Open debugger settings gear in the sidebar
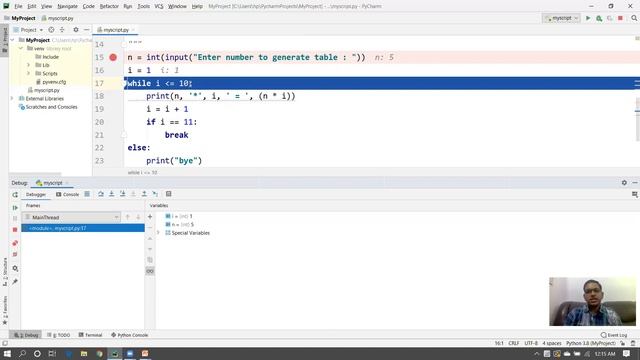Viewport: 640px width, 360px height. click(15, 268)
